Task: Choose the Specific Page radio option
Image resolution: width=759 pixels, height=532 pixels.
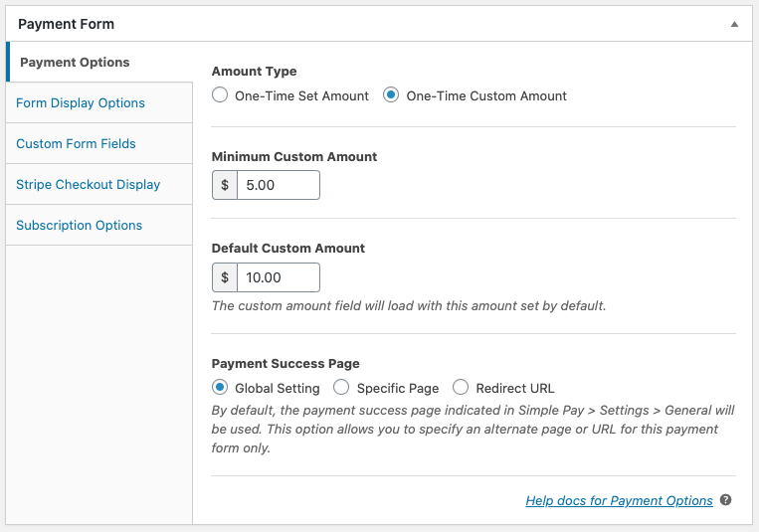Action: point(341,388)
